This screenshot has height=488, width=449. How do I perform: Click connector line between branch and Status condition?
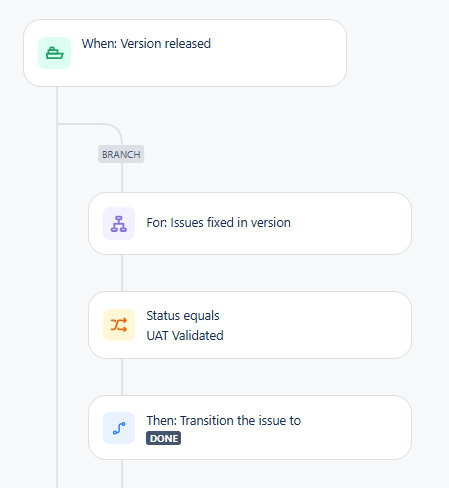click(x=122, y=273)
